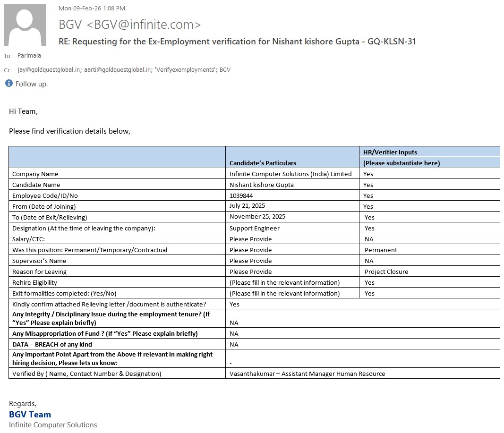Viewport: 504px width, 433px height.
Task: Select the email subject line mentioning GQ-KLSN-31
Action: pyautogui.click(x=237, y=42)
